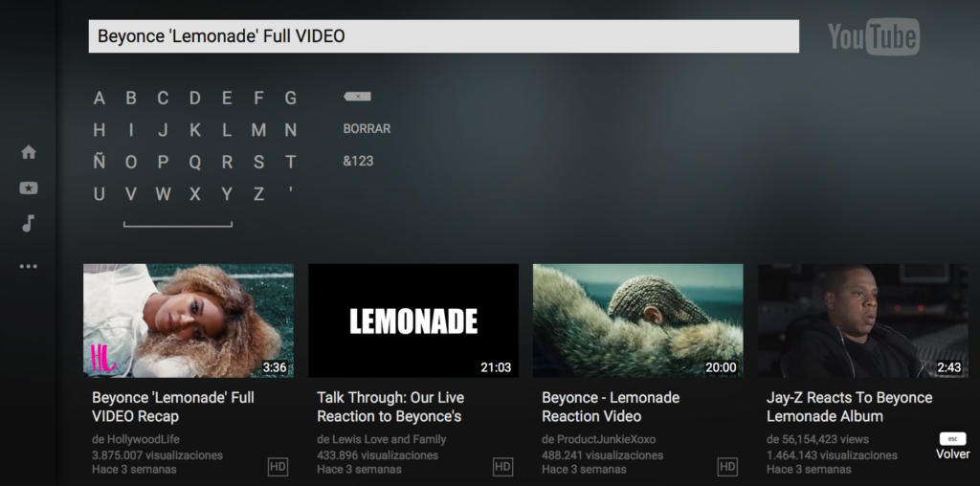Click the HD badge on Lewis Love video
Image resolution: width=980 pixels, height=486 pixels.
coord(502,466)
